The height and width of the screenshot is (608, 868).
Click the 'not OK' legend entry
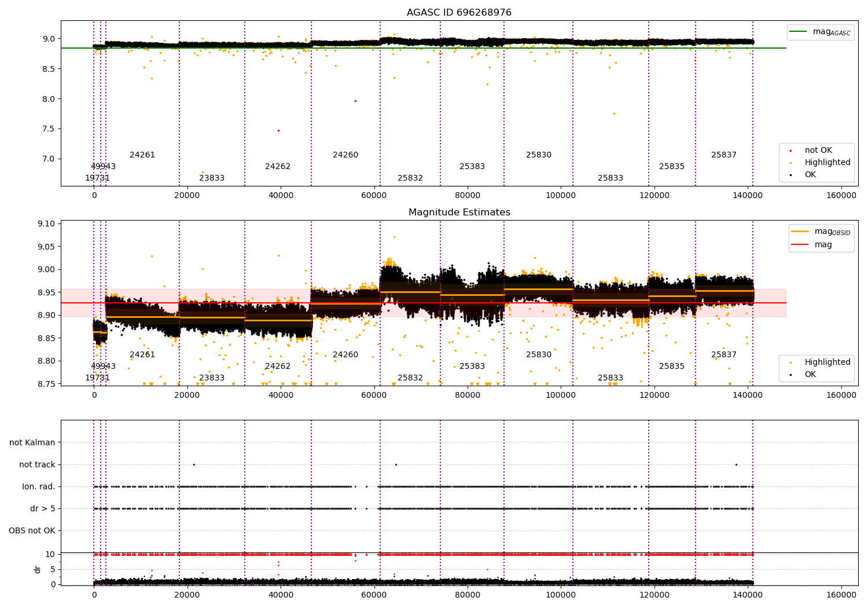click(818, 151)
